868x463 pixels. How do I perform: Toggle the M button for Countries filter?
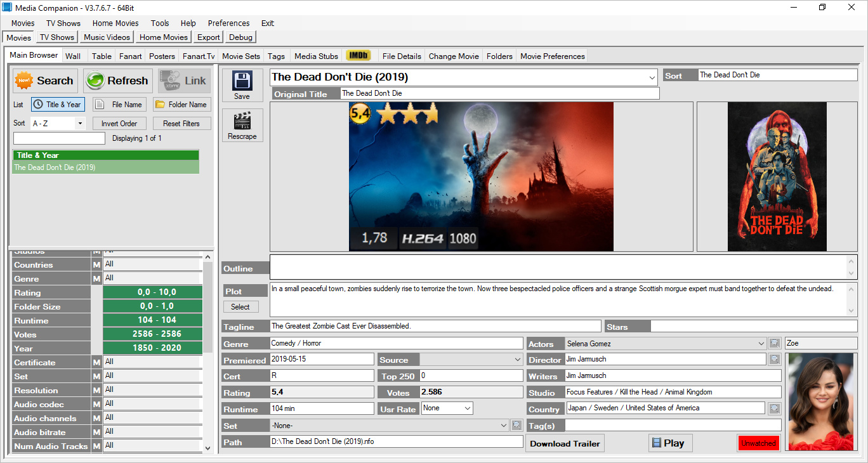(x=97, y=264)
